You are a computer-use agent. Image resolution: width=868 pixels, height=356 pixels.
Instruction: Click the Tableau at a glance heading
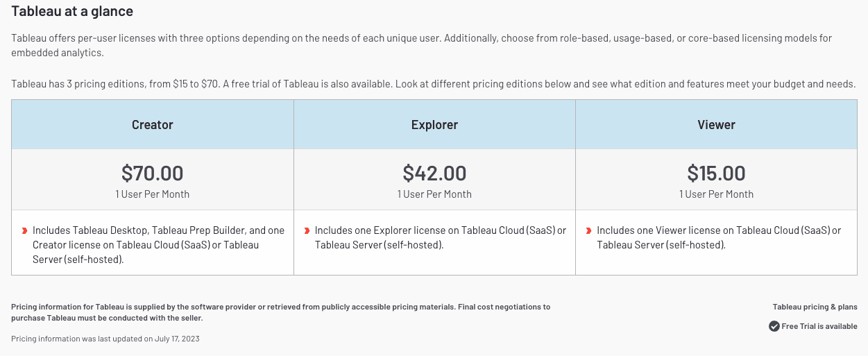[72, 11]
